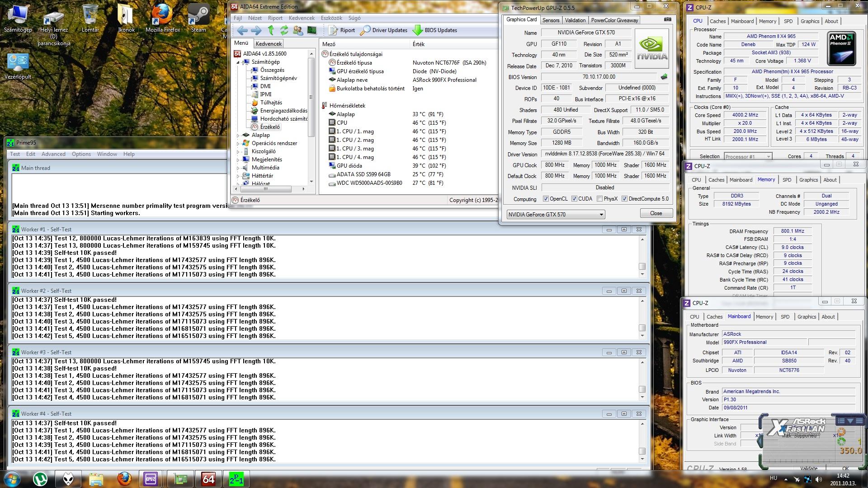Open GPU selection dropdown in GPU-Z
The height and width of the screenshot is (488, 868).
(556, 214)
